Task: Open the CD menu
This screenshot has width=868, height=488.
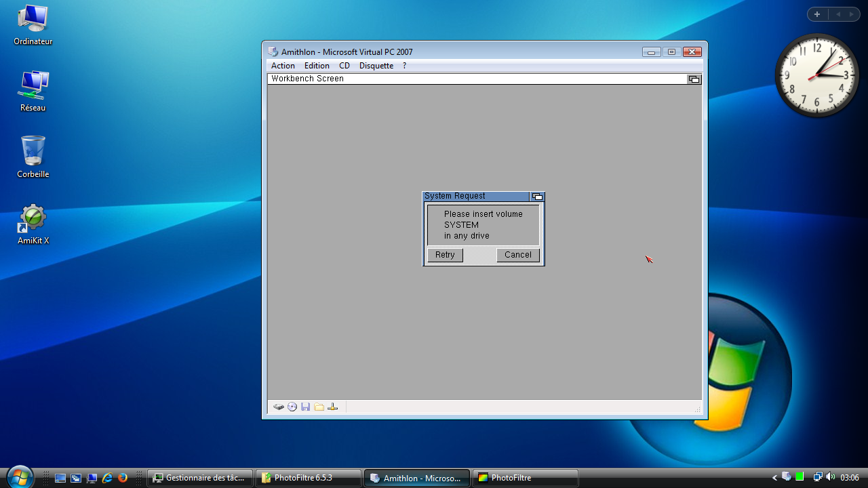Action: pos(344,66)
